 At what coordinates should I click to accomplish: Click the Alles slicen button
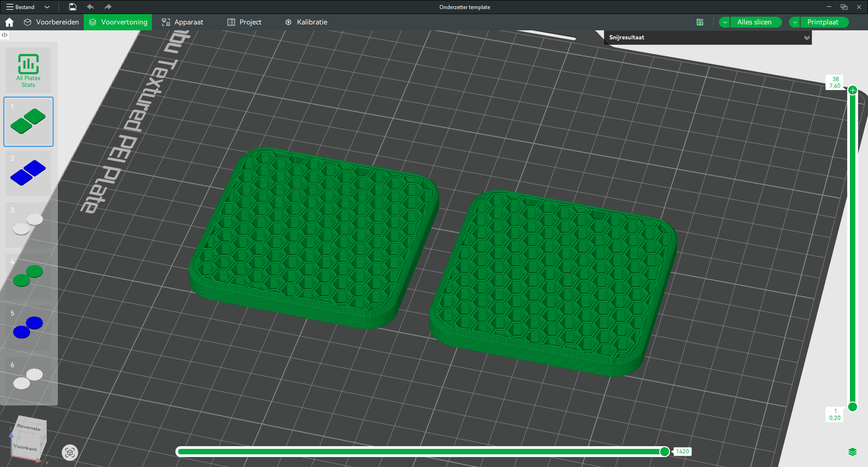pos(756,22)
